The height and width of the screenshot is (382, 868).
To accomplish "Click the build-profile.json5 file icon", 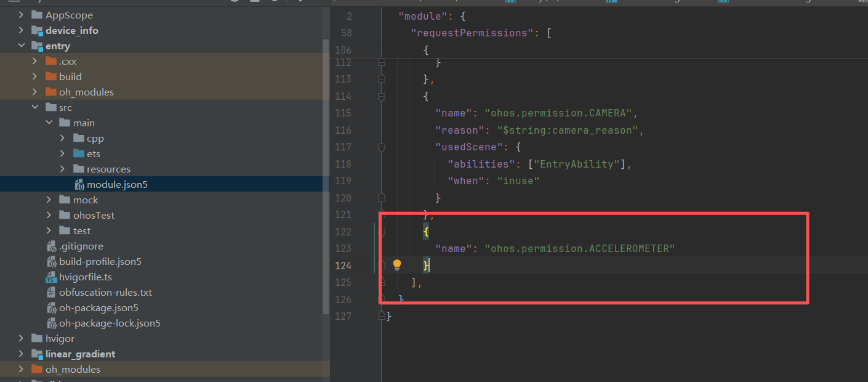I will [x=52, y=261].
